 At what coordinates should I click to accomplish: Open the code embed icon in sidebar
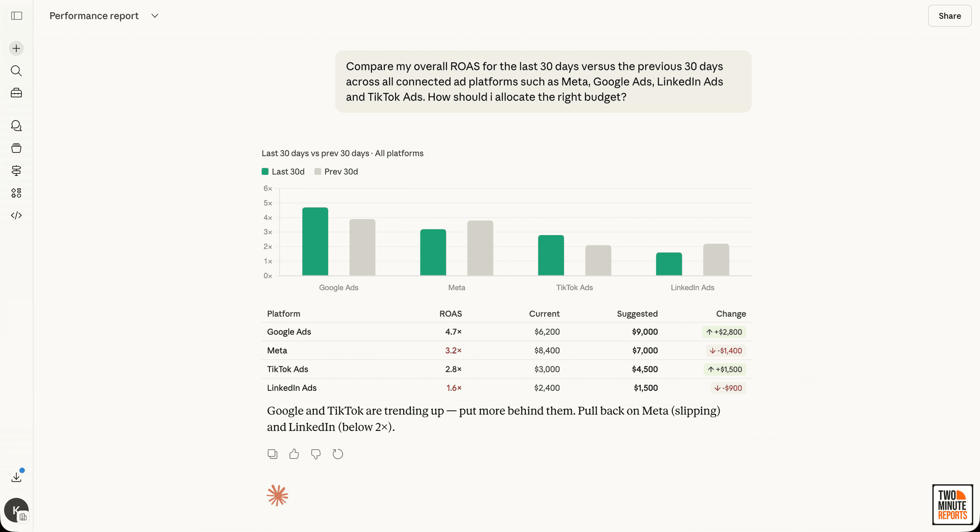[x=16, y=215]
